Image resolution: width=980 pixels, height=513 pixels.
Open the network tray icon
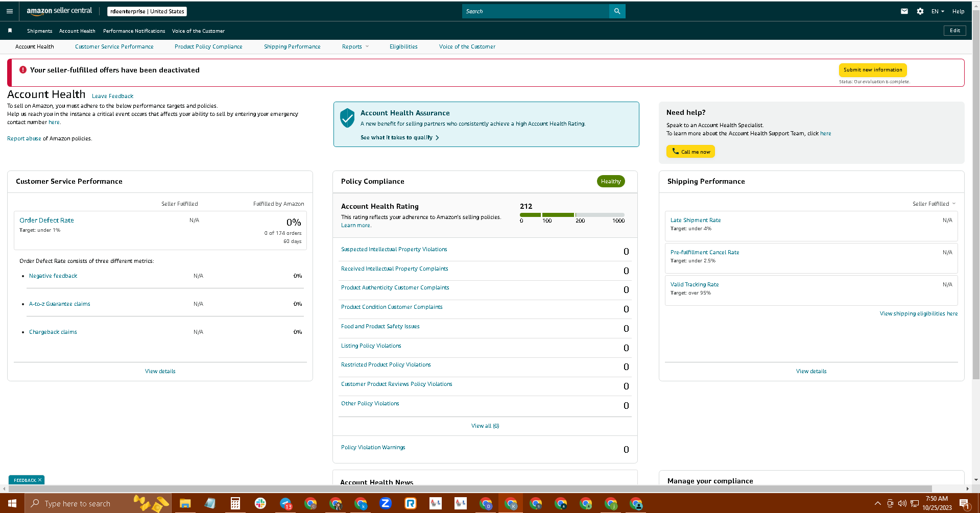coord(915,503)
